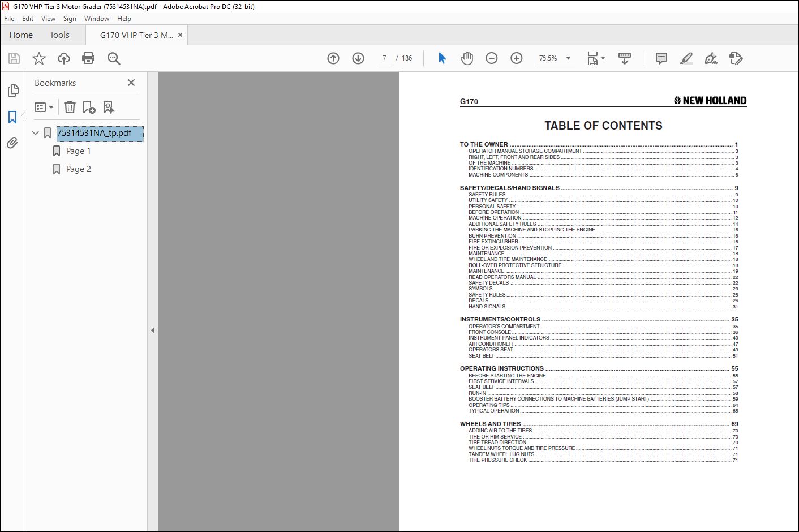This screenshot has height=532, width=799.
Task: Toggle the Page Thumbnails panel icon
Action: tap(12, 91)
